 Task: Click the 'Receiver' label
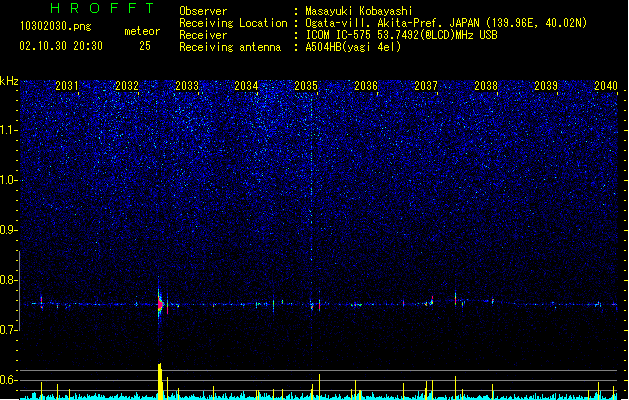pos(203,35)
